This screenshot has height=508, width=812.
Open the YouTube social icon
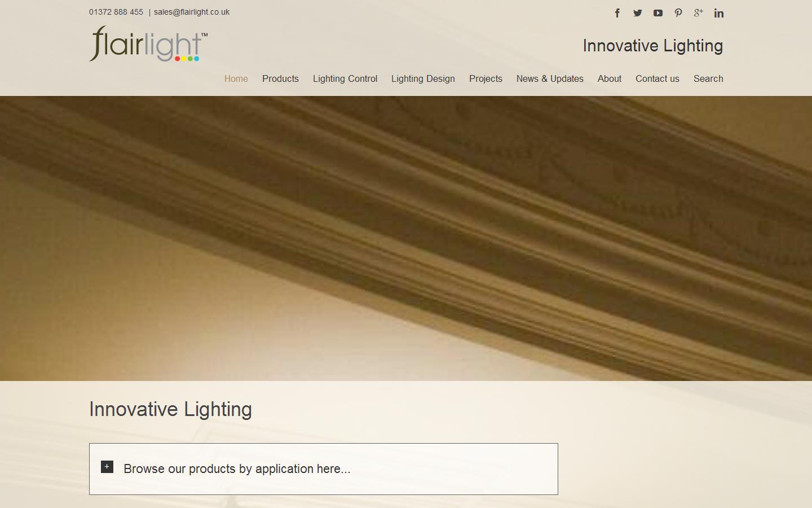tap(658, 13)
